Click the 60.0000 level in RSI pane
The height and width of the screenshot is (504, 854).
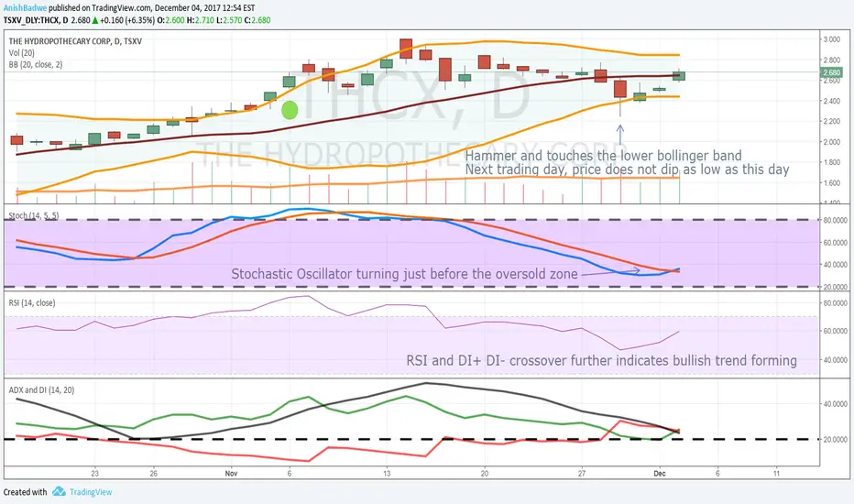click(x=835, y=331)
